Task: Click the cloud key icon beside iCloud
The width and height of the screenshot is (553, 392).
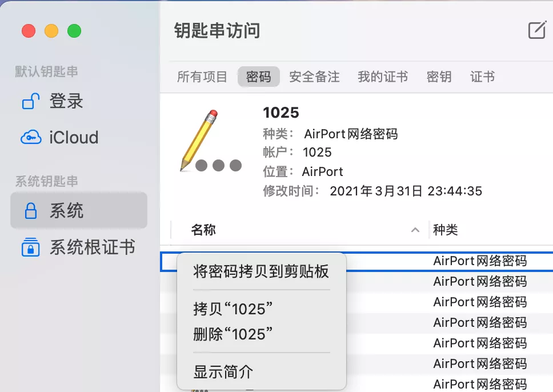Action: [31, 137]
